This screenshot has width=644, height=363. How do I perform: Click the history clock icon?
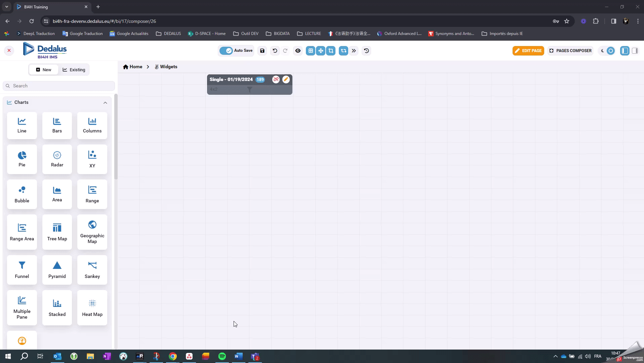click(x=366, y=51)
